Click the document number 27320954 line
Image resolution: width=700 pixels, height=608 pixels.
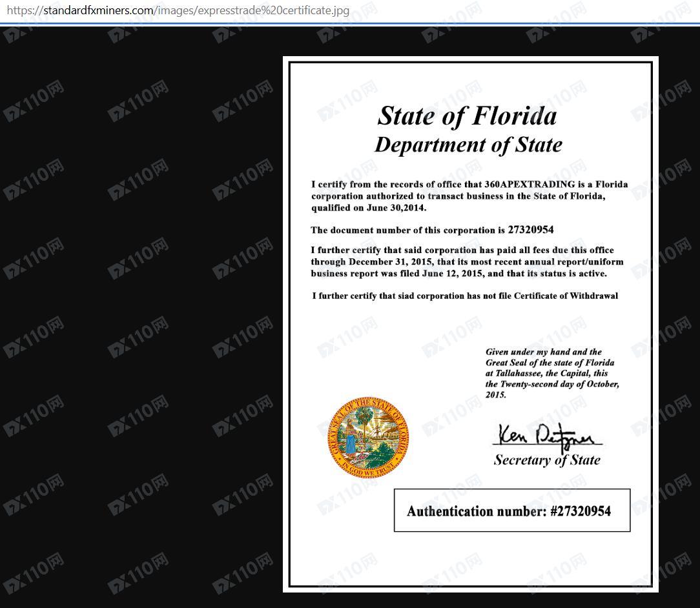(x=432, y=230)
